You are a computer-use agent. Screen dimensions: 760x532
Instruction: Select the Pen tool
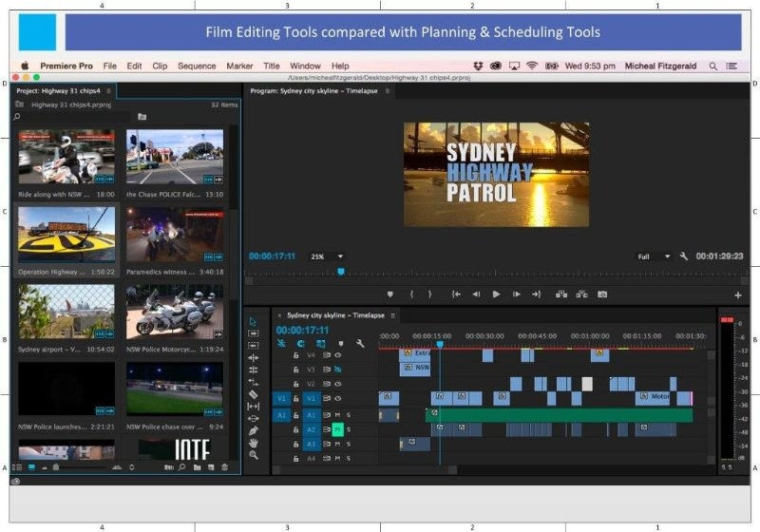tap(253, 430)
